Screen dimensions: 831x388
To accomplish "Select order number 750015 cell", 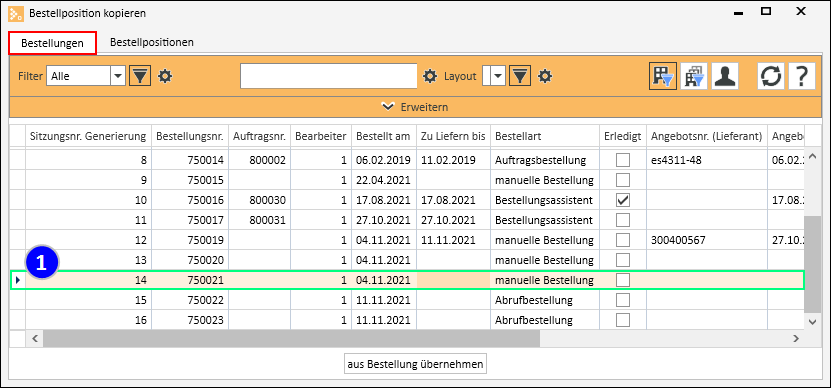I will 190,180.
